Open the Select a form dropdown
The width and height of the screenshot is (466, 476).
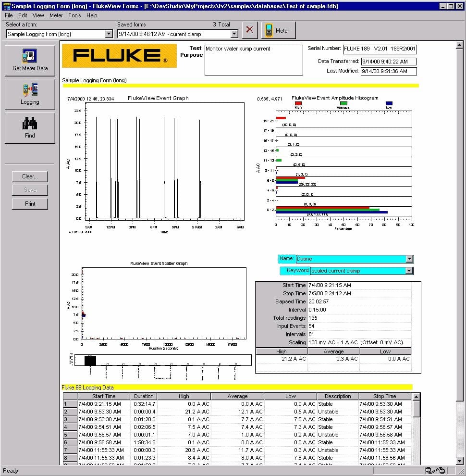[x=109, y=34]
